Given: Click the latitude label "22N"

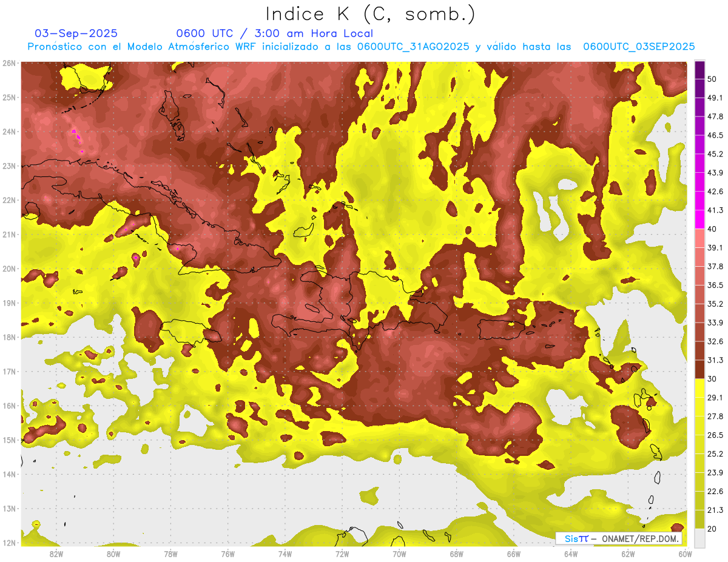Looking at the screenshot, I should tap(9, 200).
